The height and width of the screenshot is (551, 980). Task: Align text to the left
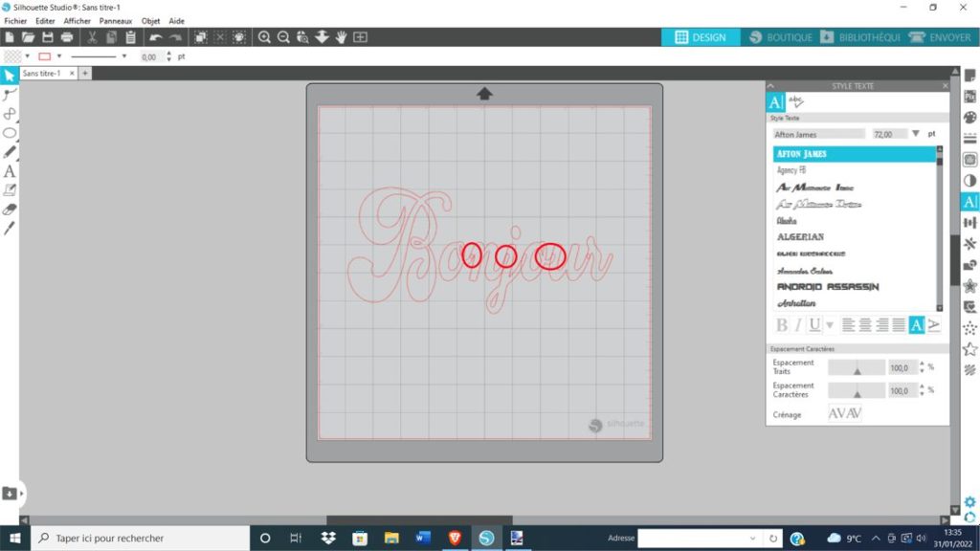[x=848, y=325]
